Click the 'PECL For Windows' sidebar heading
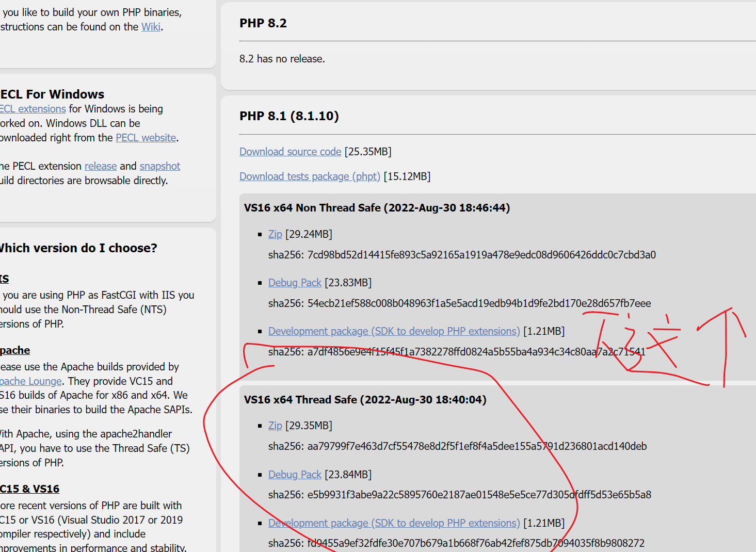This screenshot has width=756, height=552. click(52, 94)
